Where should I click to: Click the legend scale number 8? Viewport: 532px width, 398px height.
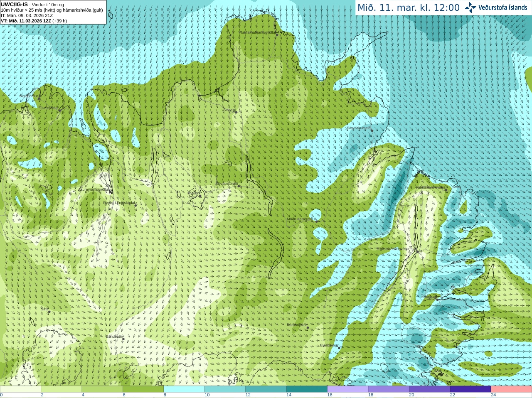pyautogui.click(x=165, y=395)
